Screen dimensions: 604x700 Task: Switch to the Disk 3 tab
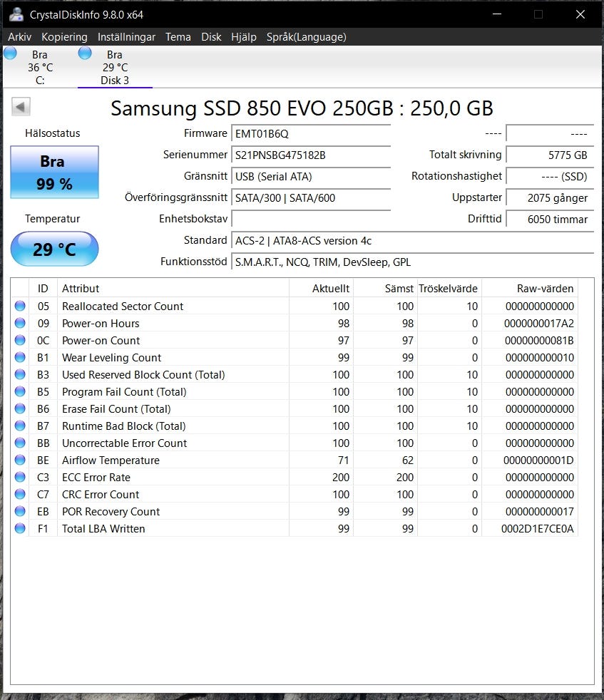pyautogui.click(x=115, y=68)
